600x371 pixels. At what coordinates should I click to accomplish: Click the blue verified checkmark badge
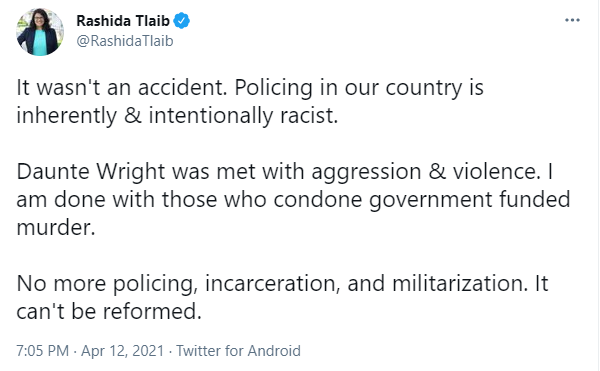(x=182, y=21)
